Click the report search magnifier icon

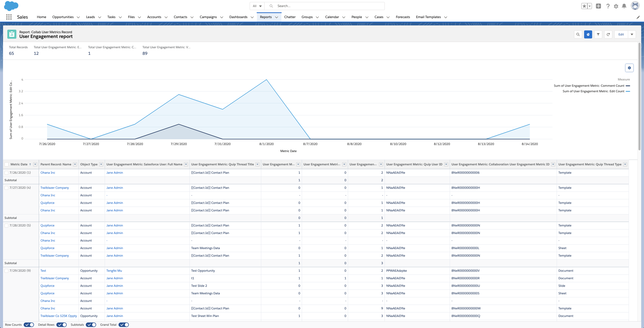click(x=578, y=34)
